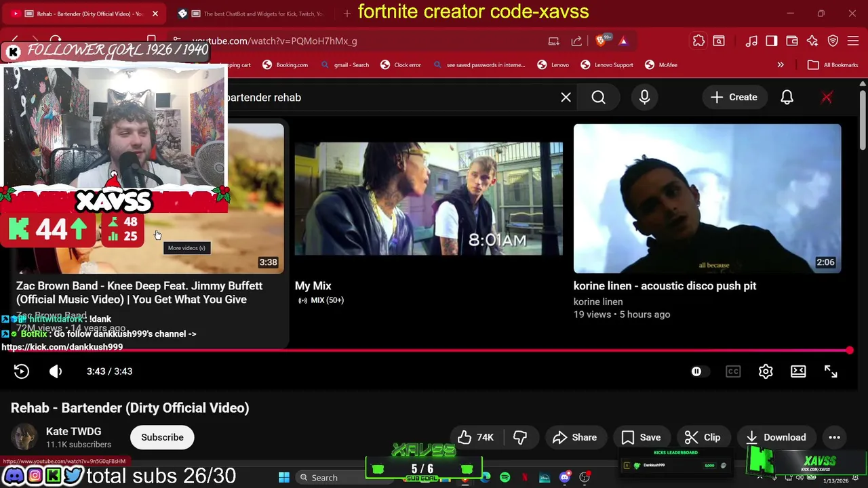This screenshot has height=488, width=868.
Task: Open the McAfee bookmark
Action: tap(661, 65)
